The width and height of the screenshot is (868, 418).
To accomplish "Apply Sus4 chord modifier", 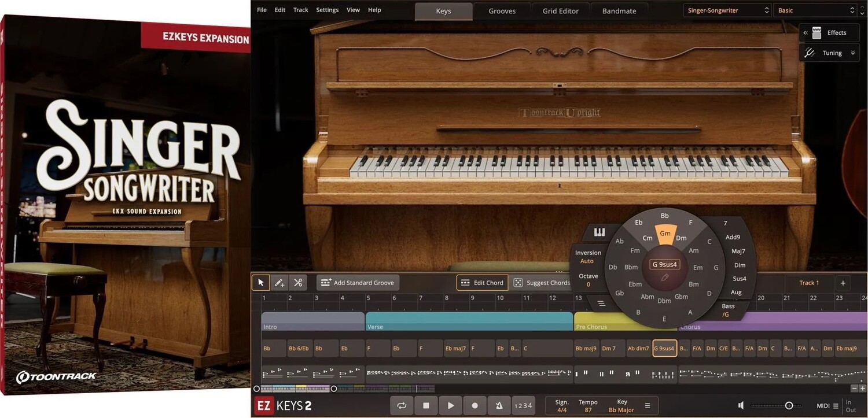I will click(739, 279).
